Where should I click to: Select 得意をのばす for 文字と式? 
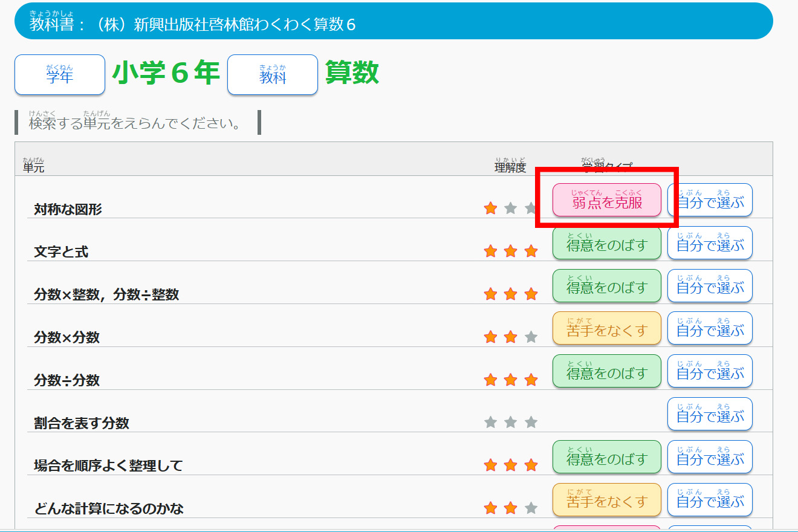607,243
